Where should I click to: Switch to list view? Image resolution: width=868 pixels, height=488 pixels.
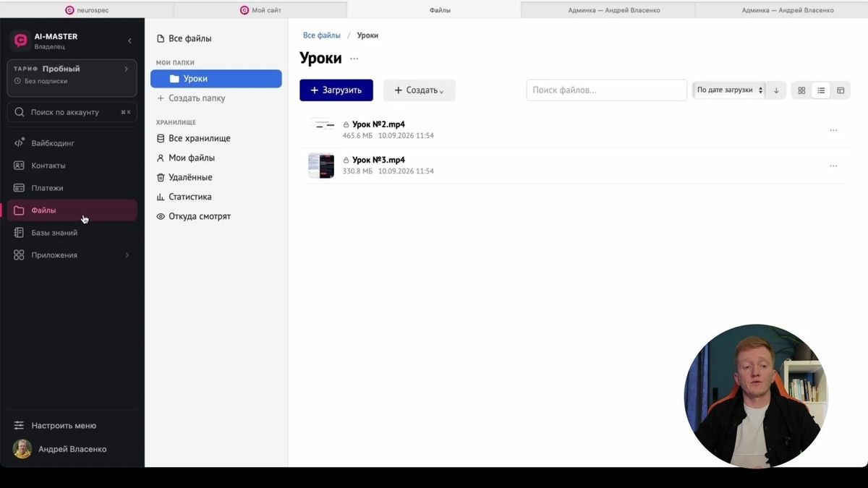(x=821, y=90)
